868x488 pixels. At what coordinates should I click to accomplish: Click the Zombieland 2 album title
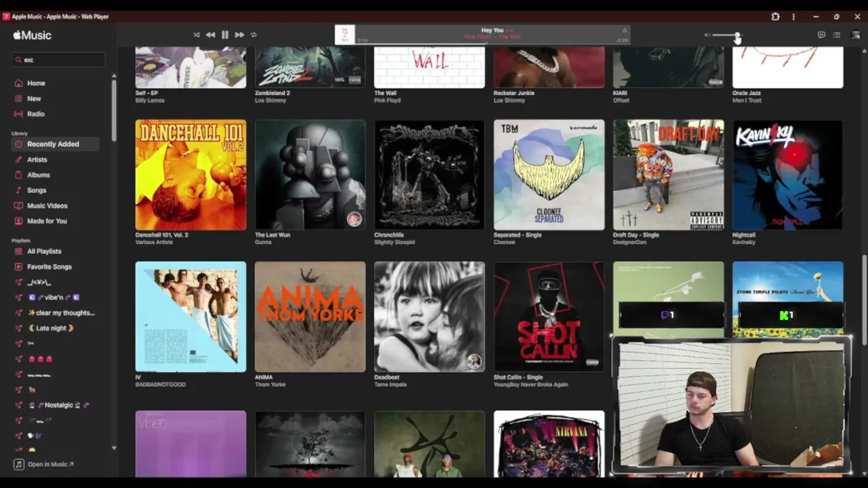pos(272,93)
